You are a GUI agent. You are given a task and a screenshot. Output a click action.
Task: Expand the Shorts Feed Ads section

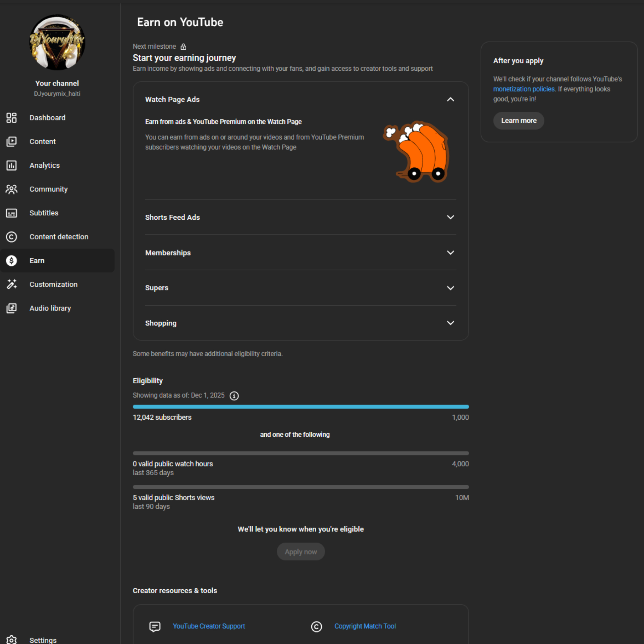pyautogui.click(x=450, y=217)
